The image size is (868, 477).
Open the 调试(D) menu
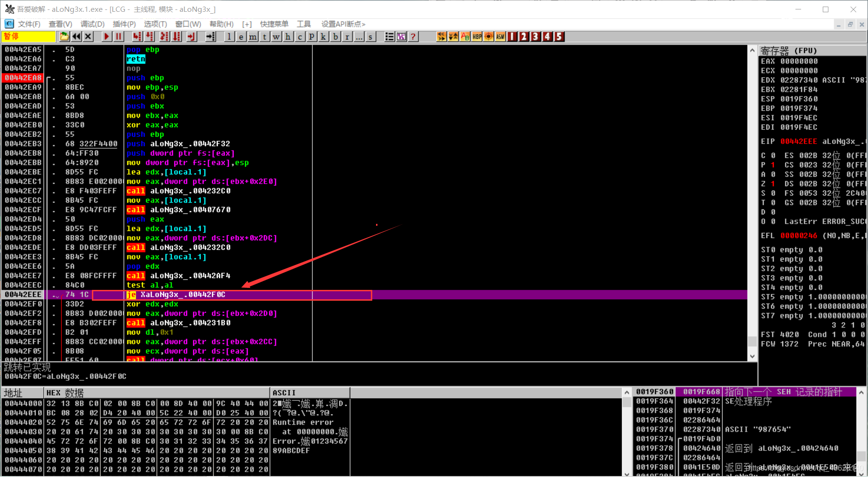[x=92, y=24]
